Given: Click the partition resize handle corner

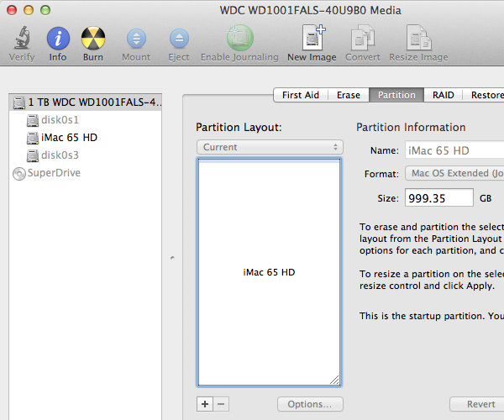Looking at the screenshot, I should click(x=334, y=380).
